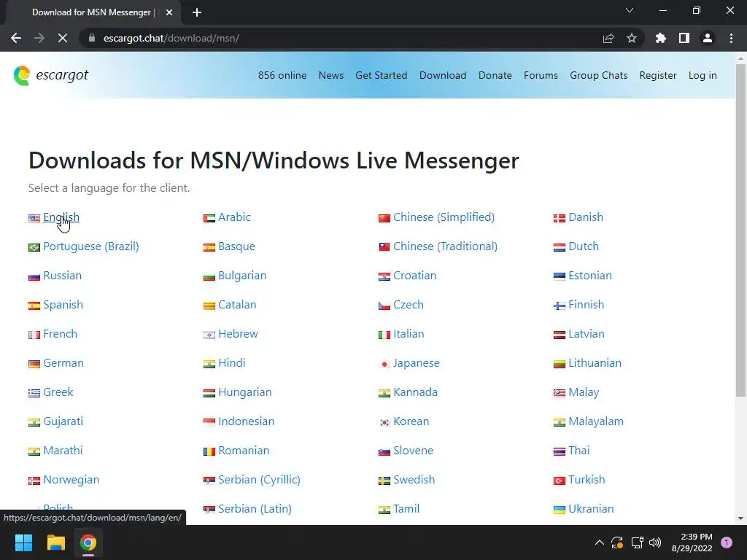Click the page vertical scrollbar thumb
This screenshot has width=747, height=560.
[x=740, y=230]
